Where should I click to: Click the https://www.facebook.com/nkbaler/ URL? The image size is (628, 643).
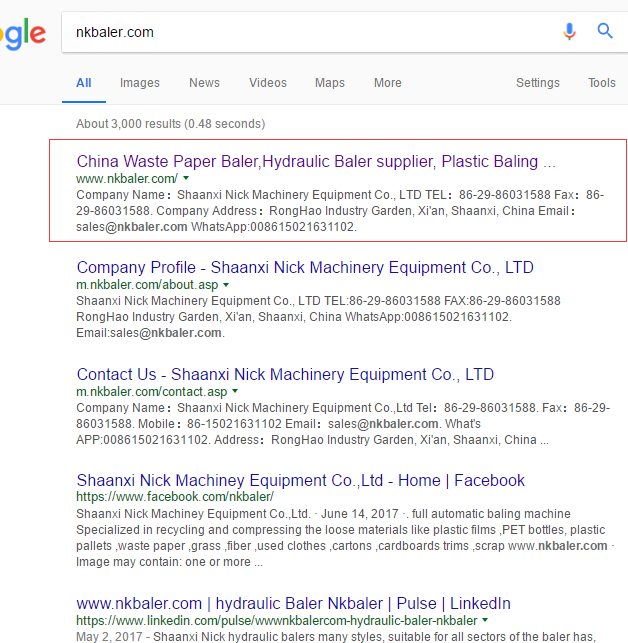pyautogui.click(x=175, y=497)
